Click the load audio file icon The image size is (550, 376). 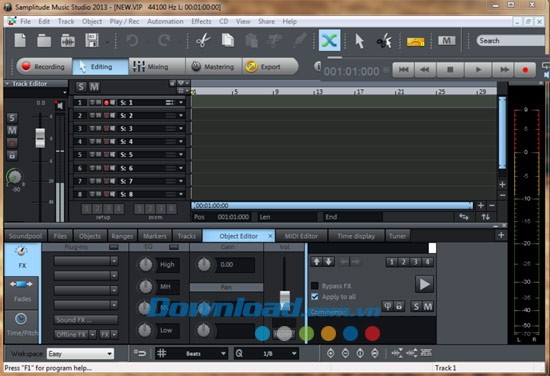68,41
